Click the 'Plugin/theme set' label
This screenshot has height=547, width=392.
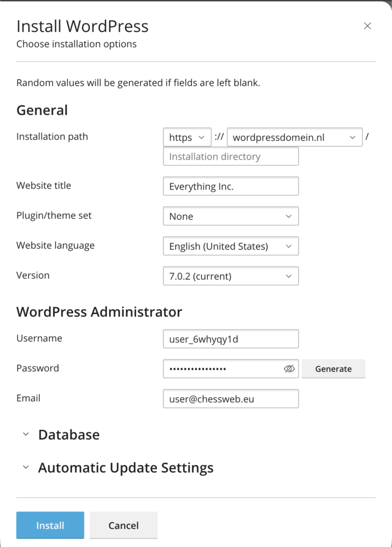coord(54,216)
